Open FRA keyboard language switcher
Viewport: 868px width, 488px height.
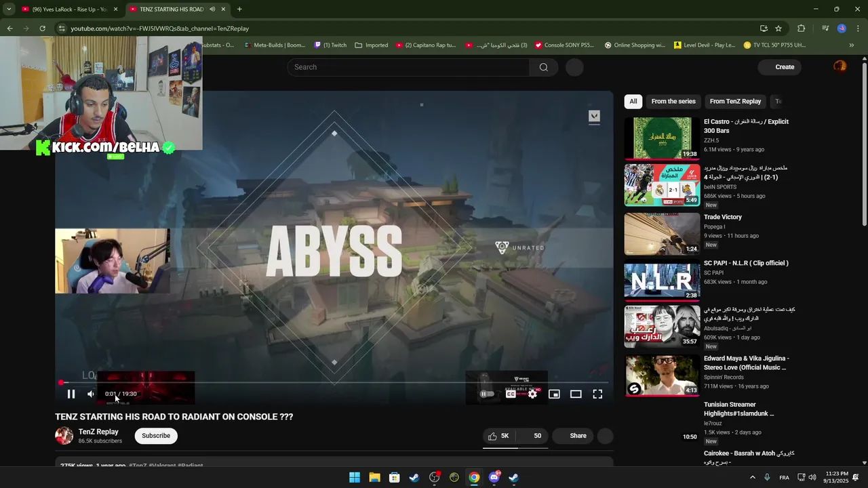pyautogui.click(x=784, y=478)
